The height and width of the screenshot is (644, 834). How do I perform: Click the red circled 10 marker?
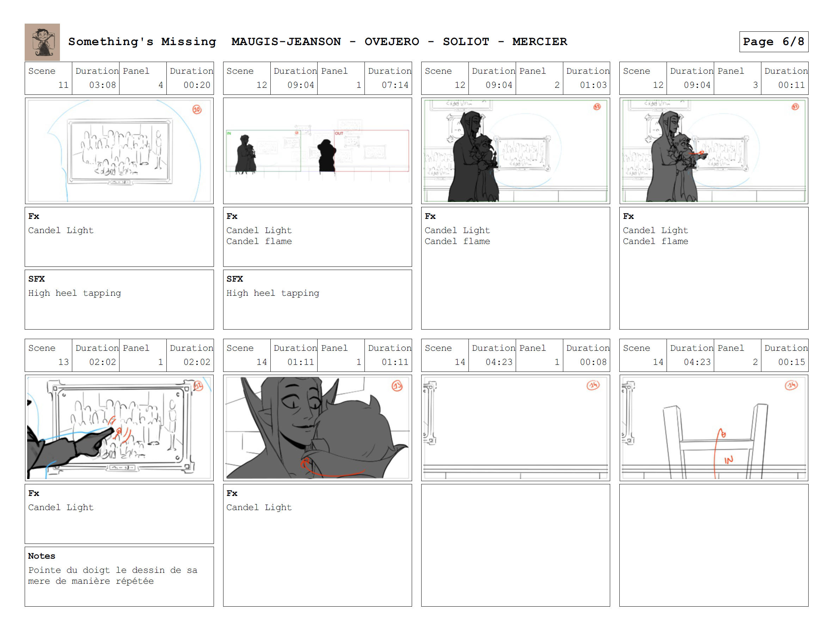click(197, 110)
